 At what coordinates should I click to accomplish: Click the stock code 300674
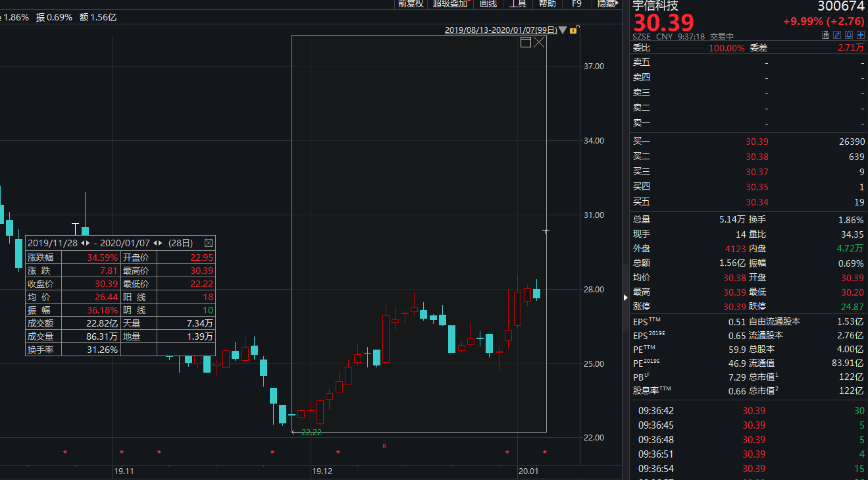point(841,6)
